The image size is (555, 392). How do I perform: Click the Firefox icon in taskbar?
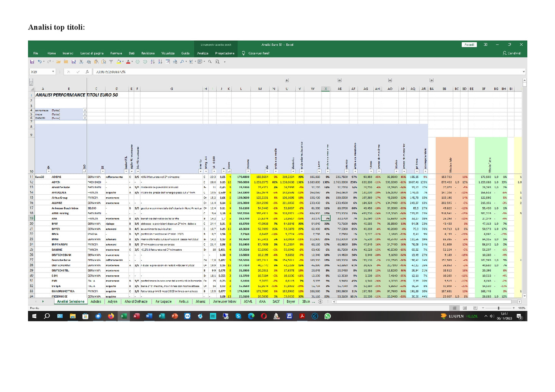pos(111,316)
